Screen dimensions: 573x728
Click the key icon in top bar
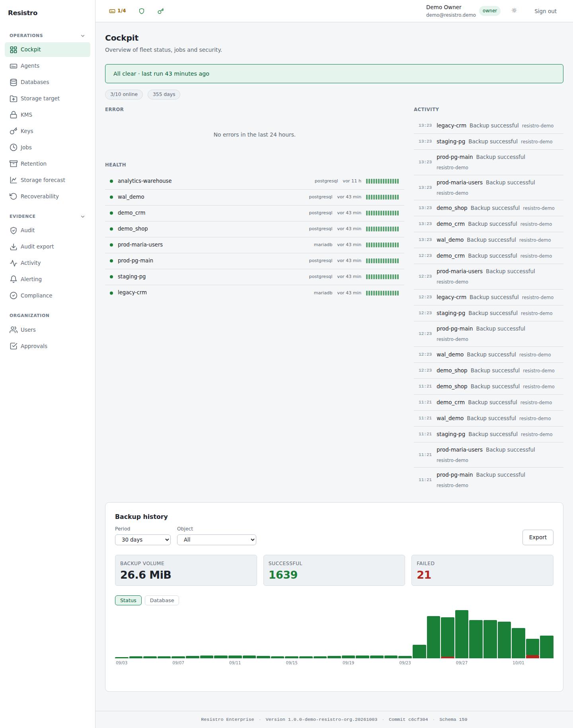point(161,11)
